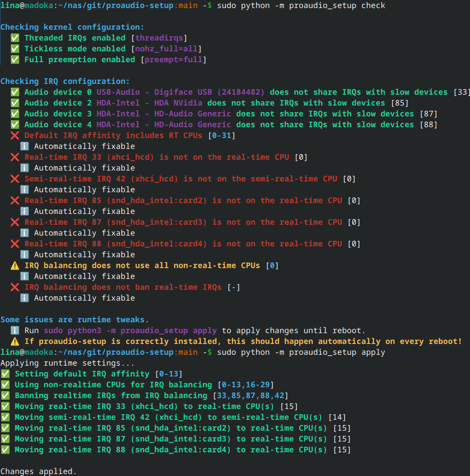Click the info icon before Run sudo python3
Viewport: 470px width, 476px height.
pyautogui.click(x=15, y=331)
